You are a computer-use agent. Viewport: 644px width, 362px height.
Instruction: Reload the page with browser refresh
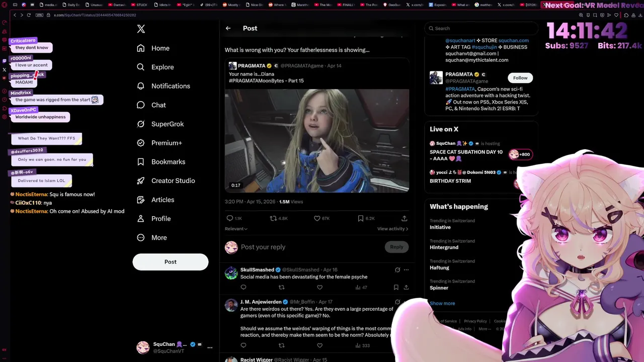[x=29, y=15]
